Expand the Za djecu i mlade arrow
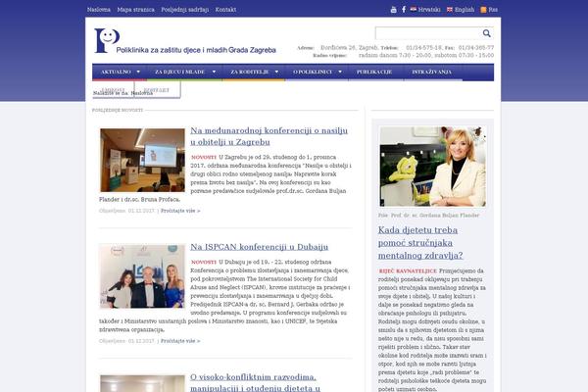Viewport: 588px width, 392px height. (214, 72)
